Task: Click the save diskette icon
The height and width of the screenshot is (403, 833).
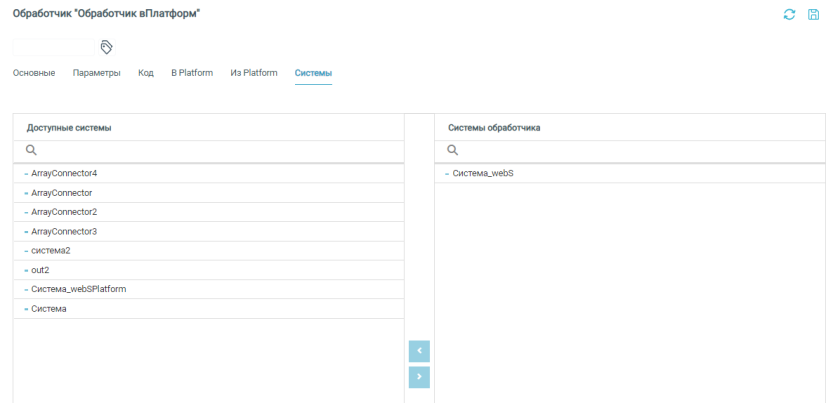Action: point(813,14)
